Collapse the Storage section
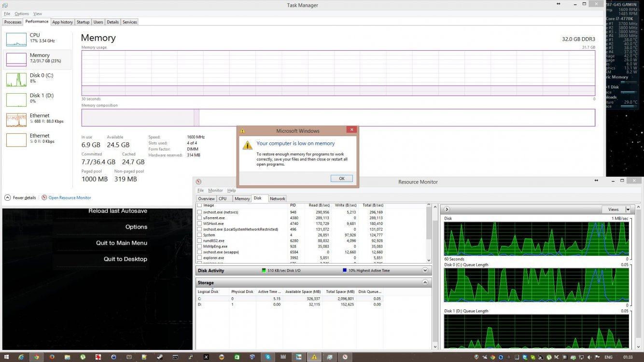The width and height of the screenshot is (644, 362). (425, 282)
